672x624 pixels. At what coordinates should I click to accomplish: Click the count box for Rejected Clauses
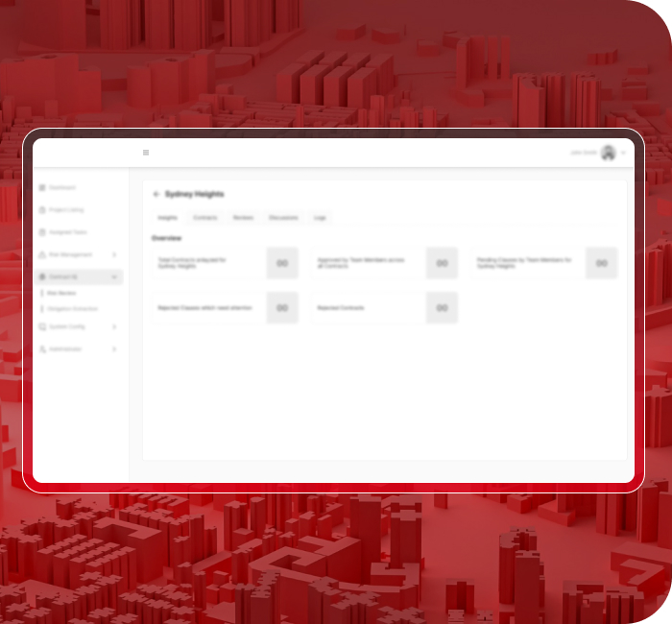(282, 308)
